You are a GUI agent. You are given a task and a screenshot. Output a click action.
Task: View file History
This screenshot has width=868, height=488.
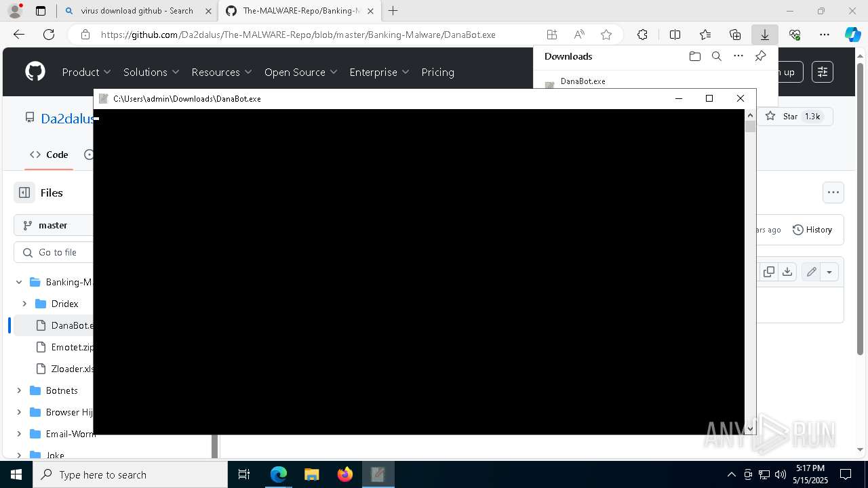(x=812, y=230)
